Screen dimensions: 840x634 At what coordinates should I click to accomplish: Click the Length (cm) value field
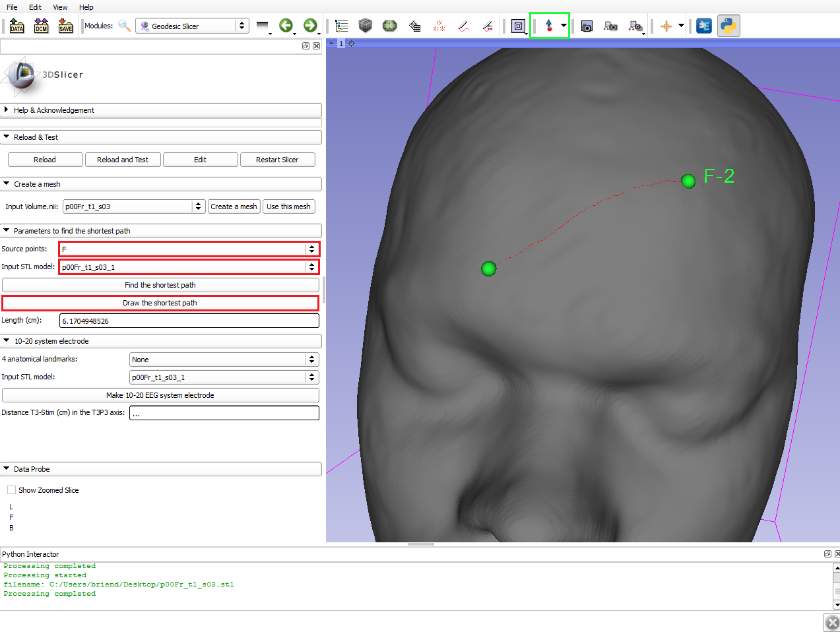[x=189, y=321]
